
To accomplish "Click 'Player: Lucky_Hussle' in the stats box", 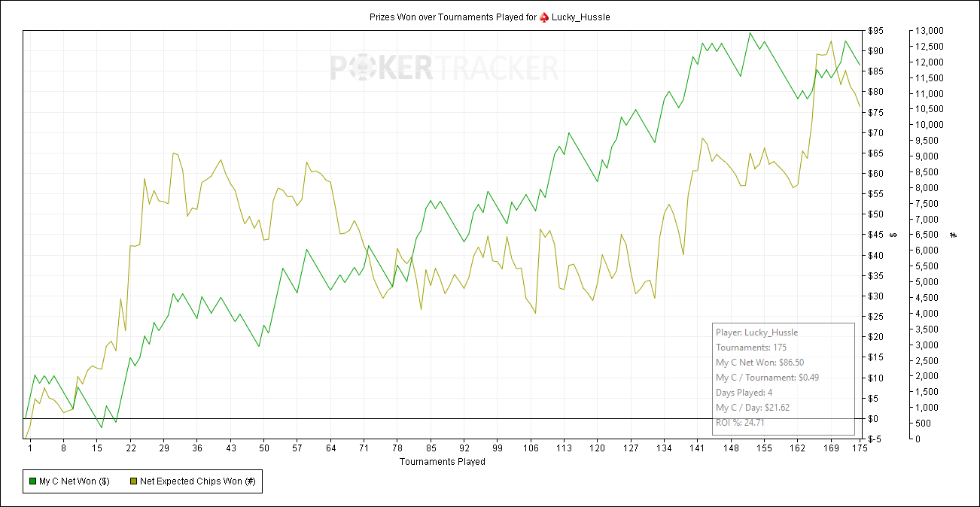I will tap(756, 332).
